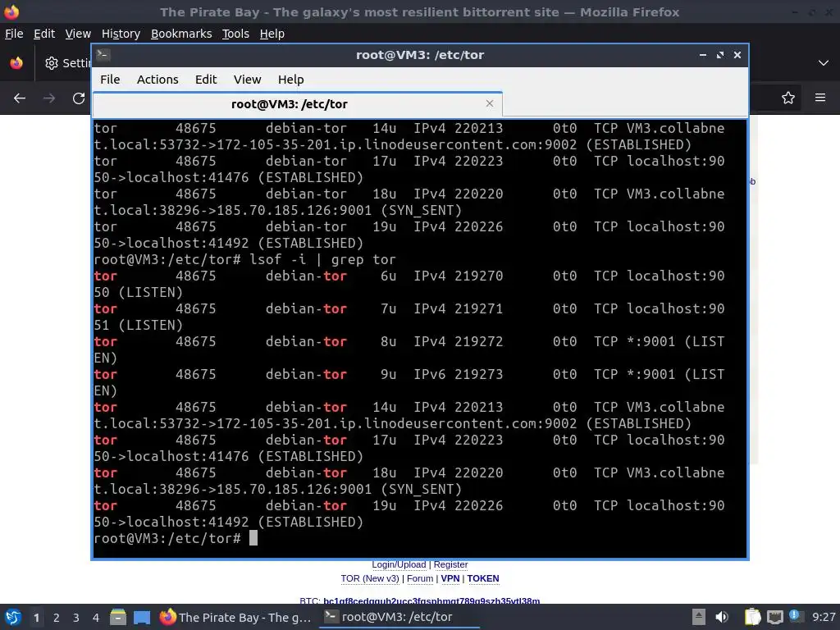Bookmark this page with the star icon
The image size is (840, 630).
(x=787, y=98)
